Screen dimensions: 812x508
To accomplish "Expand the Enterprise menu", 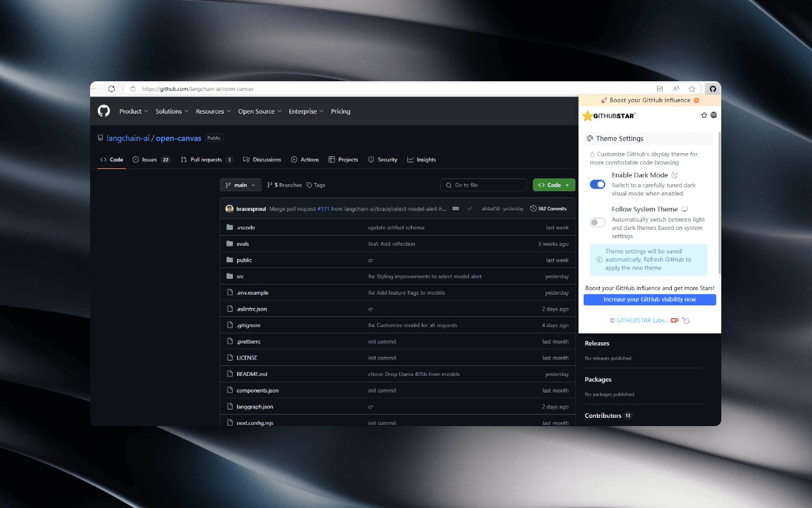I will tap(306, 111).
